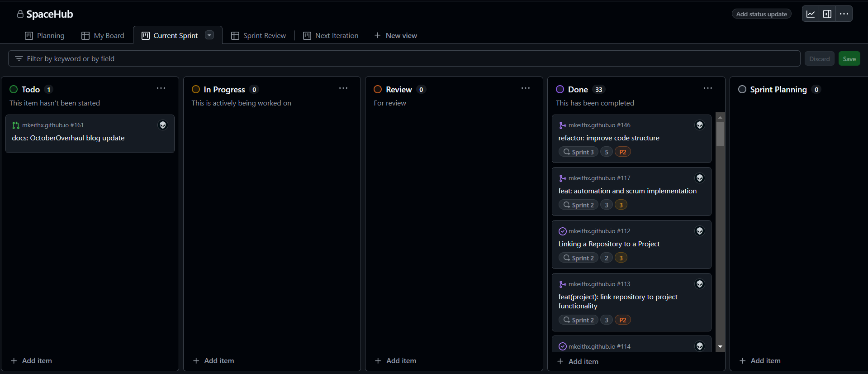
Task: Open the Insights chart icon
Action: (811, 14)
